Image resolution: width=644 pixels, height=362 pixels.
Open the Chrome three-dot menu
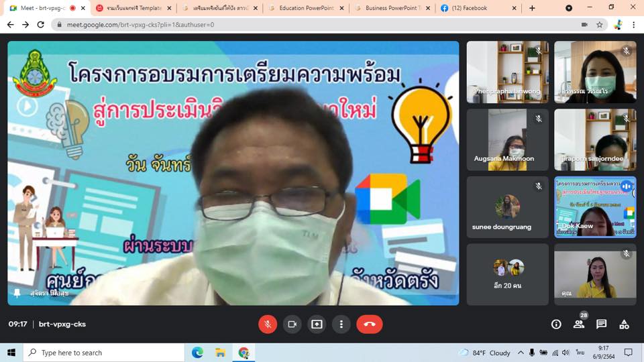click(x=634, y=25)
